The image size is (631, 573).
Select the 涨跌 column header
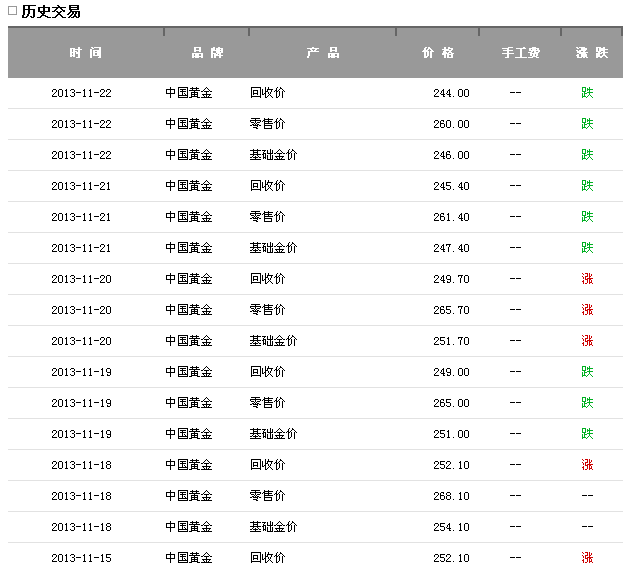pyautogui.click(x=591, y=53)
